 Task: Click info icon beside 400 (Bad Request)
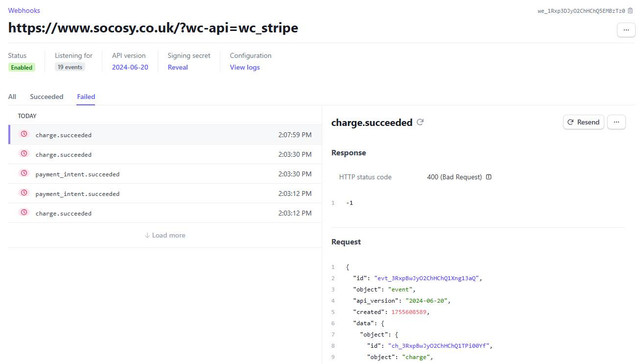[x=489, y=177]
